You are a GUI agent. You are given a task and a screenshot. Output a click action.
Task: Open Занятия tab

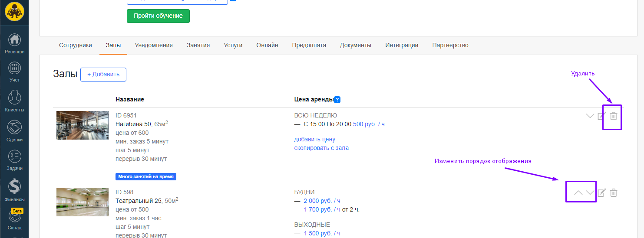click(x=198, y=45)
